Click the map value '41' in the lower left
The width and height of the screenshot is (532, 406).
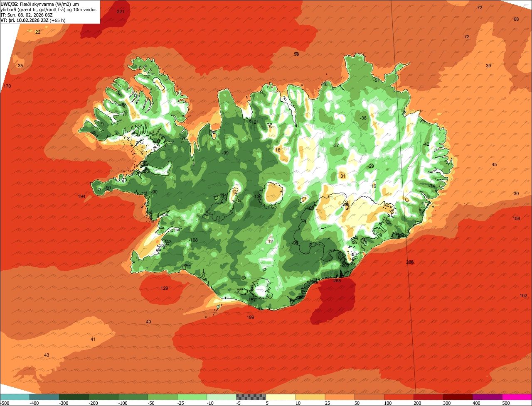[93, 340]
